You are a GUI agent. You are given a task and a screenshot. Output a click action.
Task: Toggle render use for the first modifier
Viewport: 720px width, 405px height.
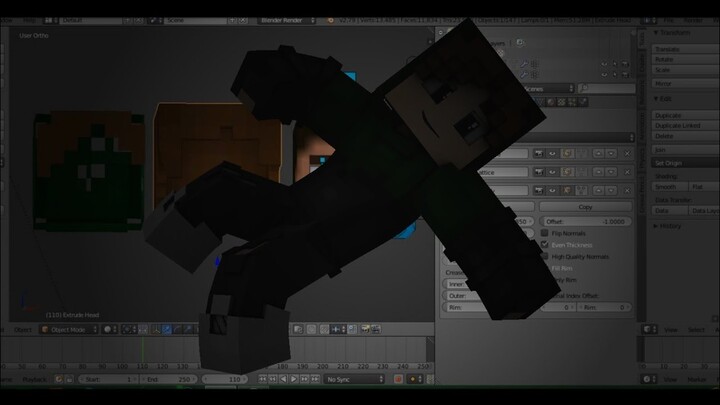pos(539,153)
